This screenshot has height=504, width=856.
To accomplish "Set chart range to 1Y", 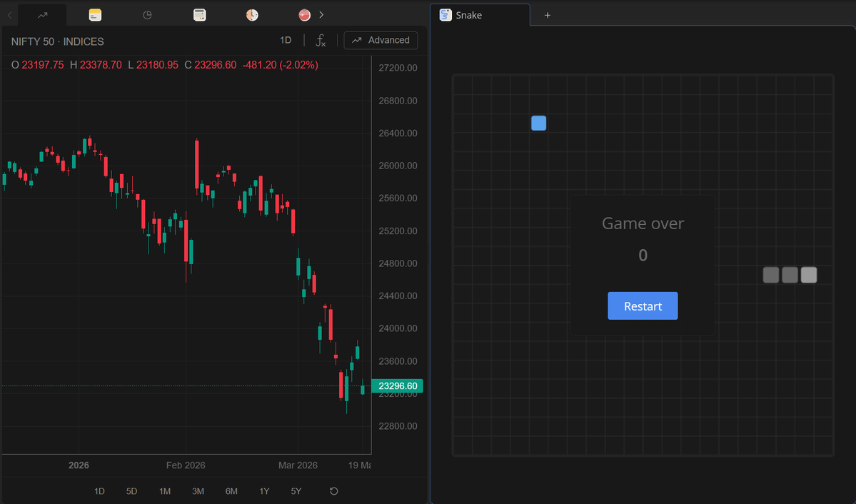I will tap(264, 491).
